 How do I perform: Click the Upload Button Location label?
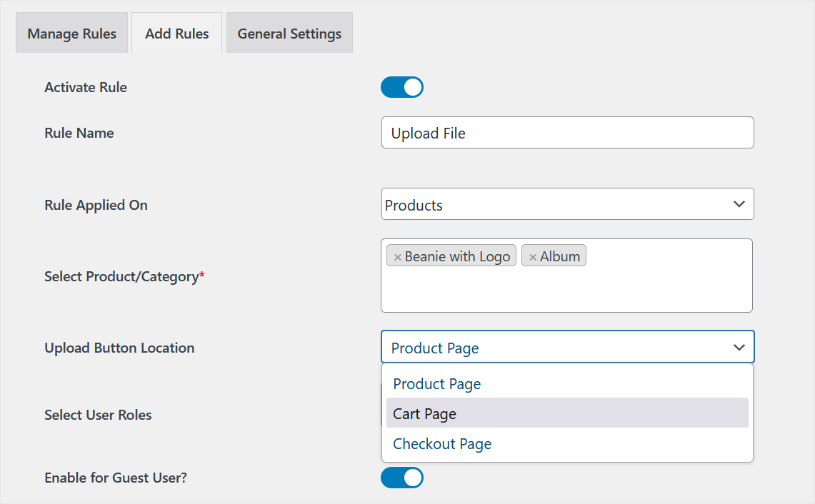pos(119,348)
